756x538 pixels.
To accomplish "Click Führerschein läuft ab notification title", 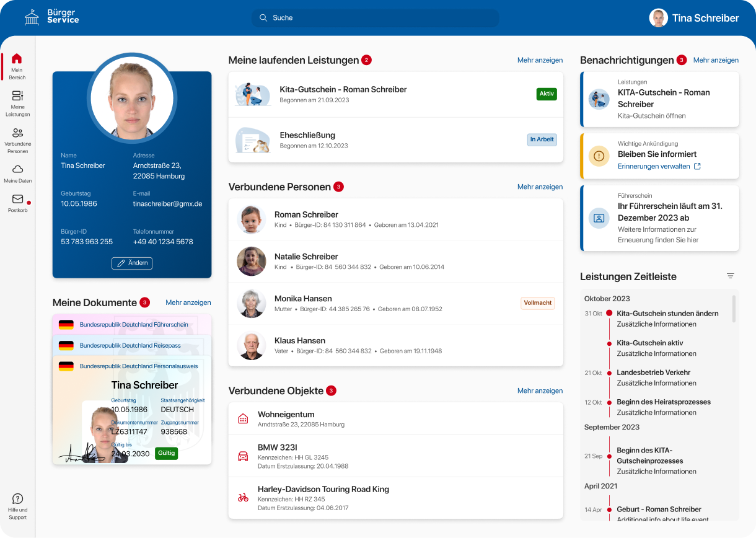I will click(670, 212).
